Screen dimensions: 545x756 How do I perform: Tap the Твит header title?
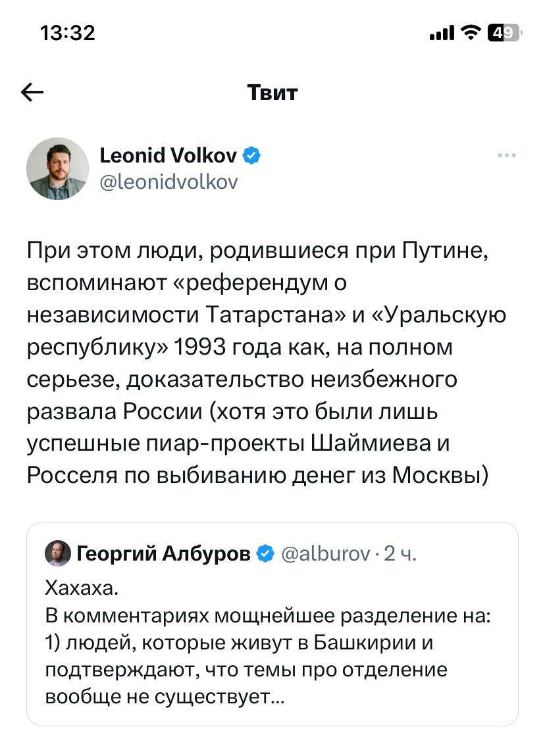pos(272,93)
